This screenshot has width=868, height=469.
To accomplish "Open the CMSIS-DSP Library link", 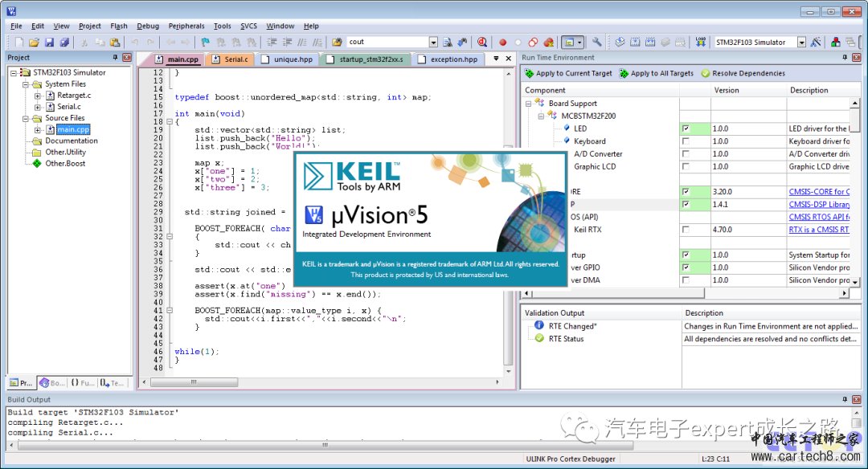I will click(x=819, y=204).
